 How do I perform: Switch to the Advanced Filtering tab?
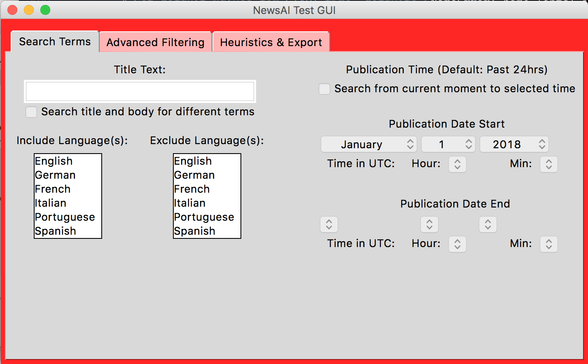(155, 42)
